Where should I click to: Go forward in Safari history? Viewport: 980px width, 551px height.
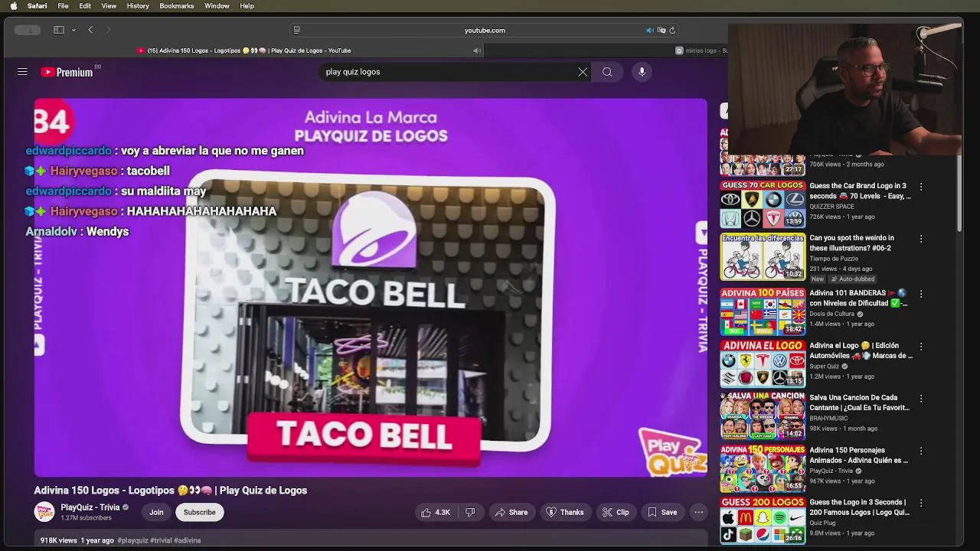click(x=108, y=30)
